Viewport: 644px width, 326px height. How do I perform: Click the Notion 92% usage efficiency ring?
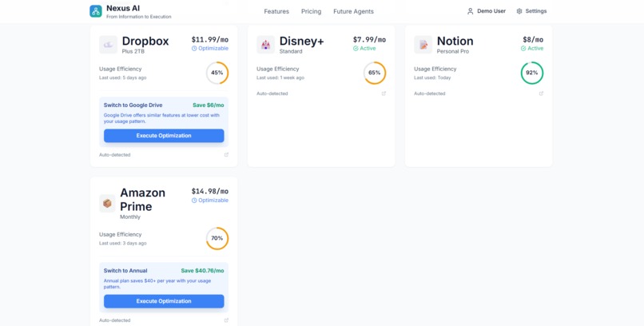click(x=532, y=73)
